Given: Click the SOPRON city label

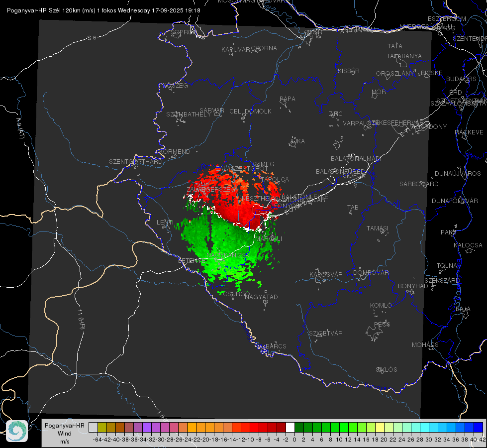Looking at the screenshot, I should click(184, 32).
